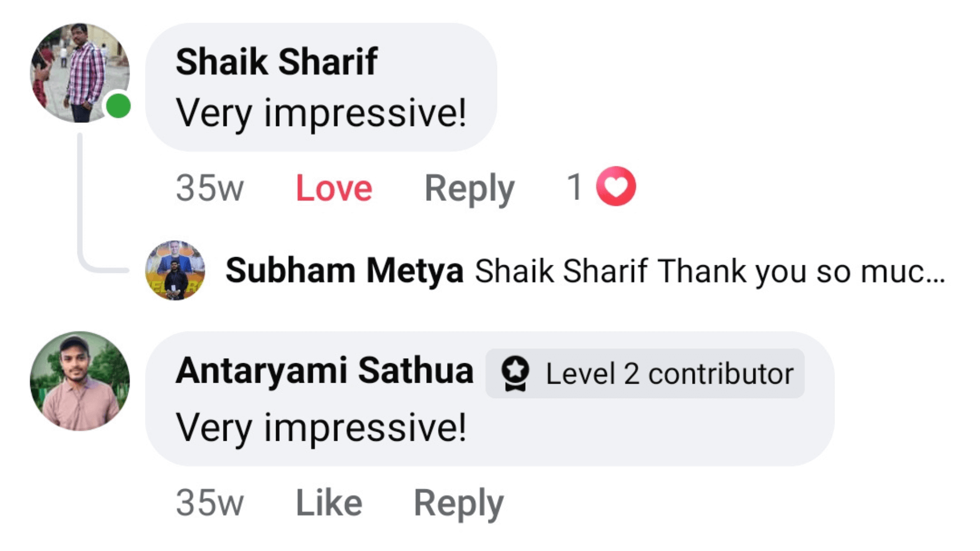This screenshot has height=551, width=980.
Task: Click Subham Metya's profile picture
Action: (175, 270)
